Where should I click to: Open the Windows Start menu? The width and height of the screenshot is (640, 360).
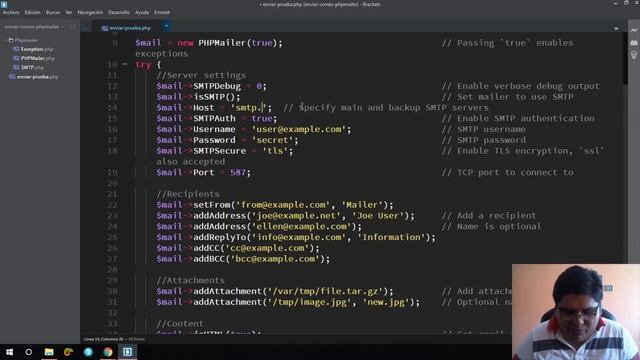(9, 352)
